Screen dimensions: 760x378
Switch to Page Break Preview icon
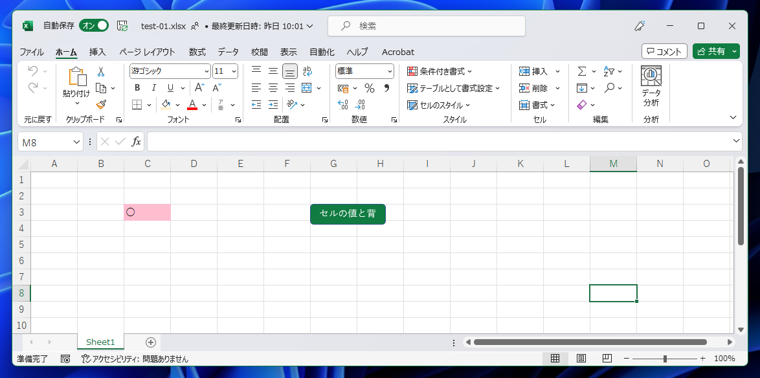point(607,359)
